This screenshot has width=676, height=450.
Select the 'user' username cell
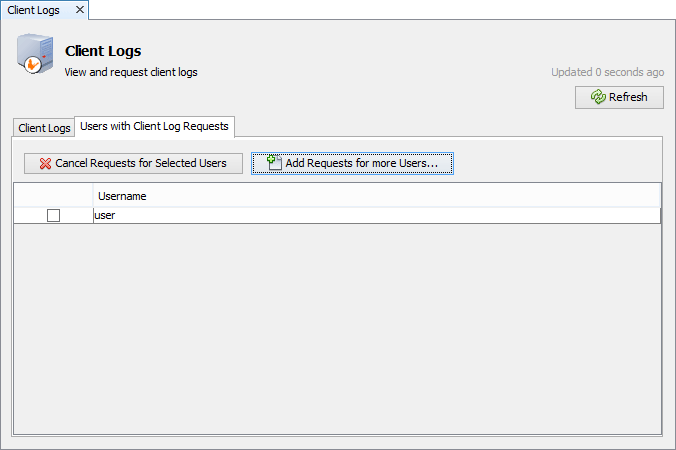click(376, 215)
